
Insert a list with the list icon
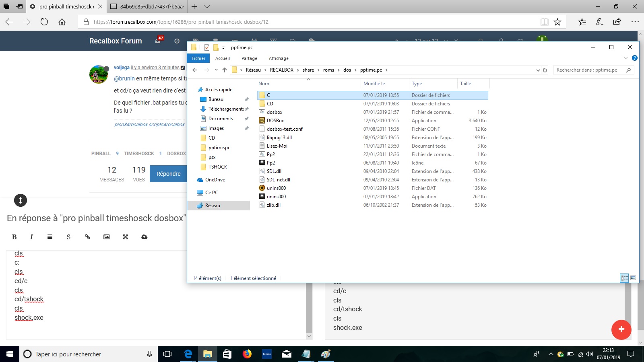pyautogui.click(x=50, y=237)
